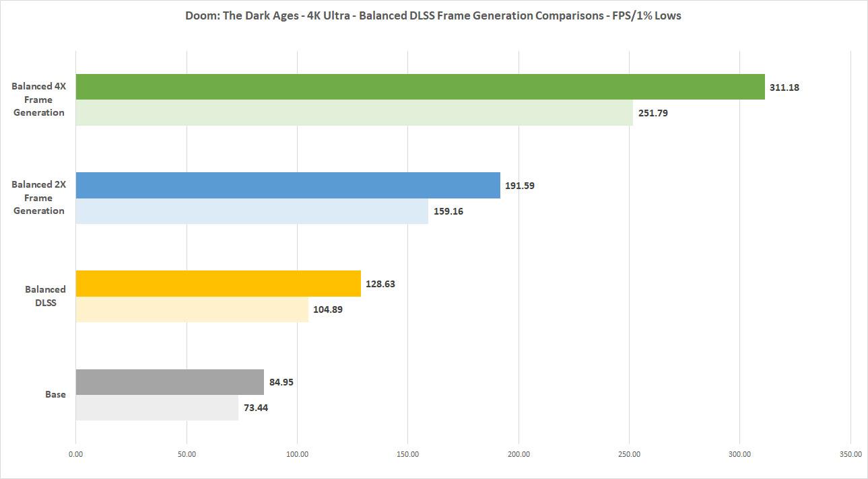Screen dimensions: 868x479
Task: Click the 73.44 data label
Action: coord(256,408)
